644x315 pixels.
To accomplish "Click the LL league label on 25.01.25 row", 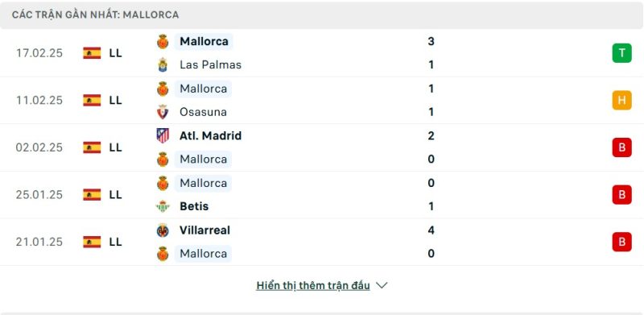I will coord(115,194).
